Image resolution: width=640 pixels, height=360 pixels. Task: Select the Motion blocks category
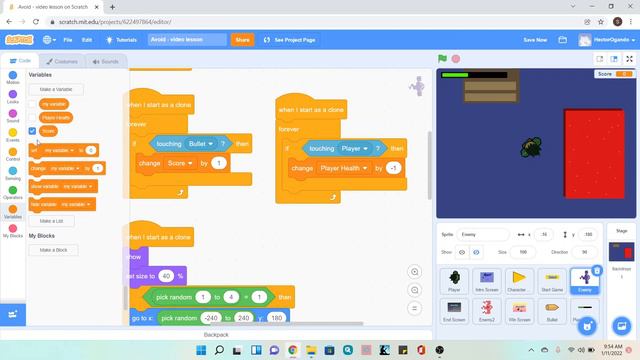13,78
